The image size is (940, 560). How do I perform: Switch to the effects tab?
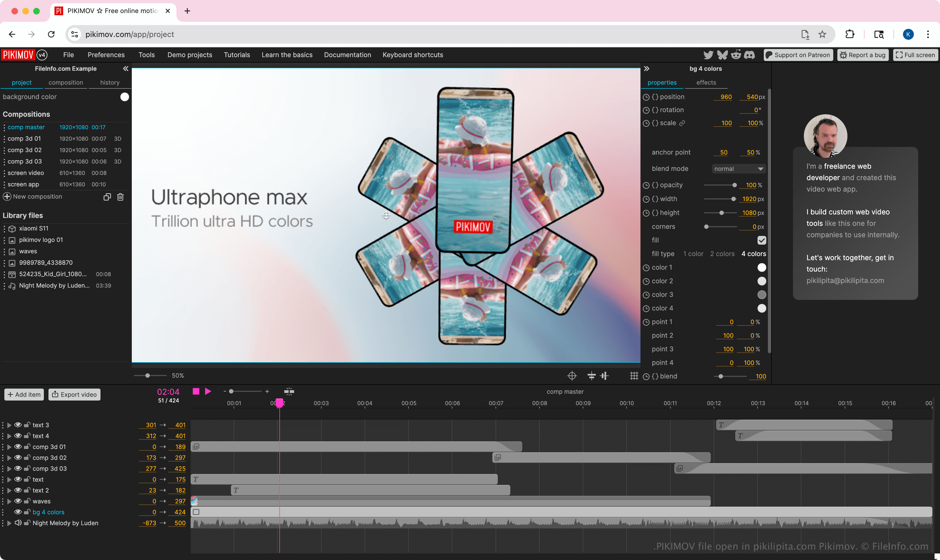(706, 83)
